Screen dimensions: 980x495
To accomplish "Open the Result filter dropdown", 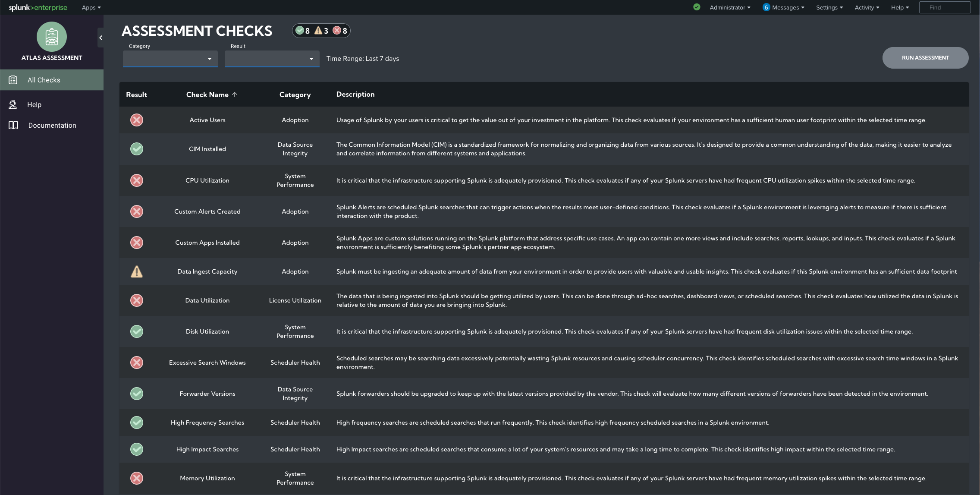I will tap(272, 58).
